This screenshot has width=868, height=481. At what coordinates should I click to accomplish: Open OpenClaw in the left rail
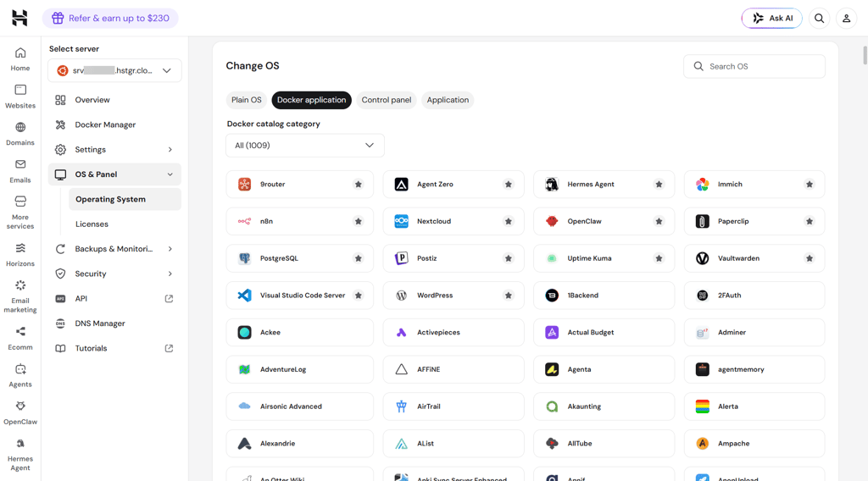tap(20, 412)
